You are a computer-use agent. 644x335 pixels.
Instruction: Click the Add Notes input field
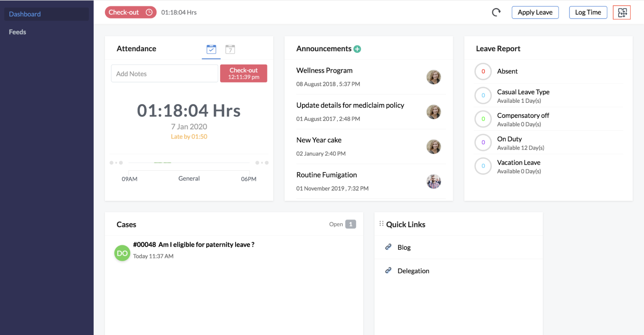click(164, 73)
